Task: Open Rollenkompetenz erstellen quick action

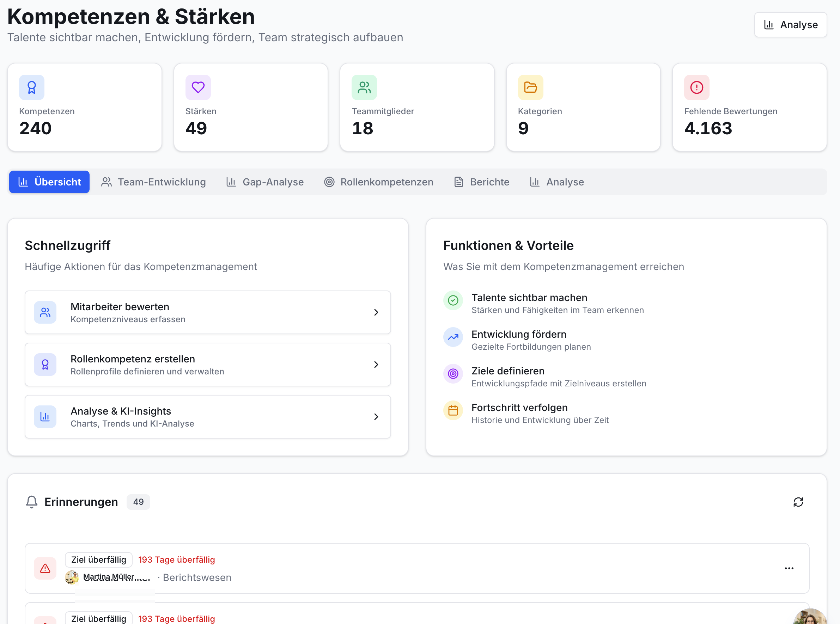Action: click(x=208, y=365)
